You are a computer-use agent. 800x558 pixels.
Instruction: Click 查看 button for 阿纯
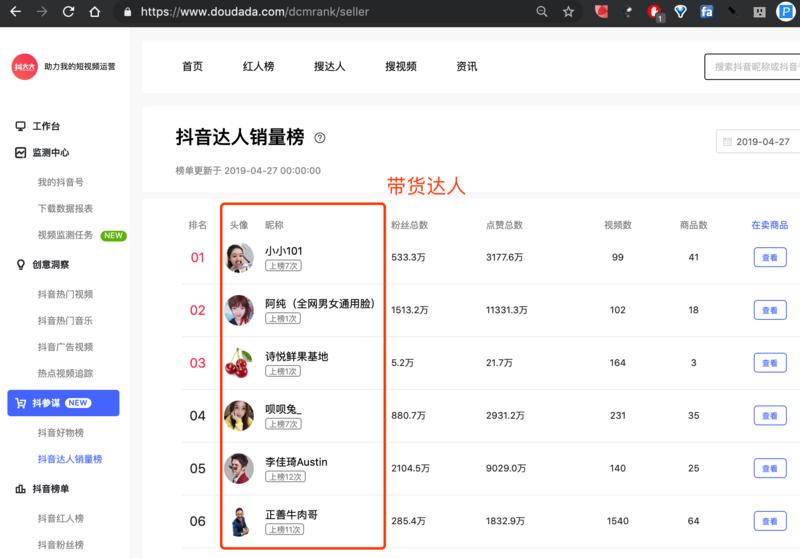tap(770, 310)
